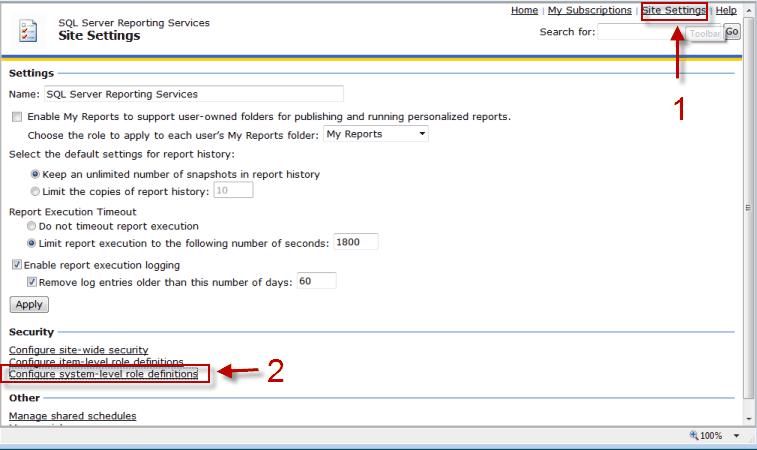
Task: Select Limit report execution to seconds option
Action: tap(31, 243)
